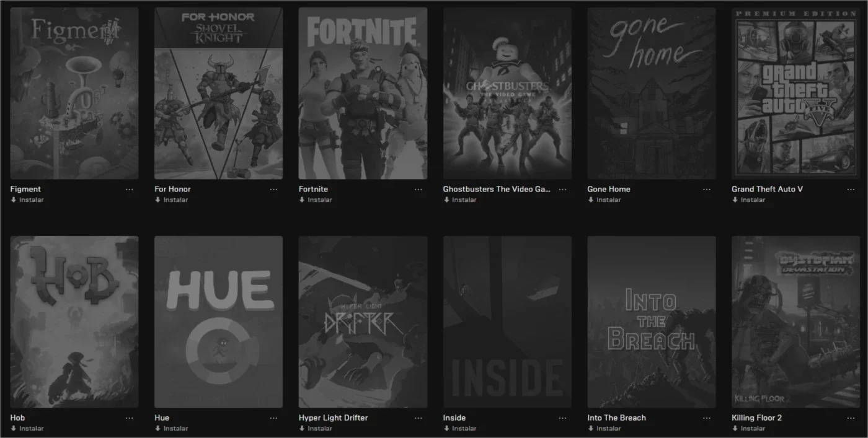Click Instalar under Gone Home
Viewport: 868px width, 438px height.
(x=604, y=200)
